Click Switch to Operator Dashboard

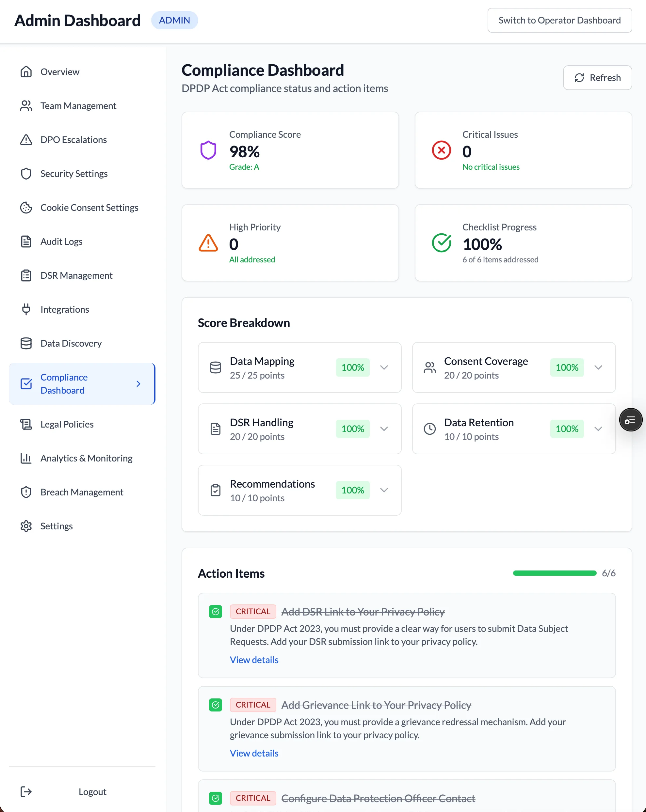click(x=559, y=20)
